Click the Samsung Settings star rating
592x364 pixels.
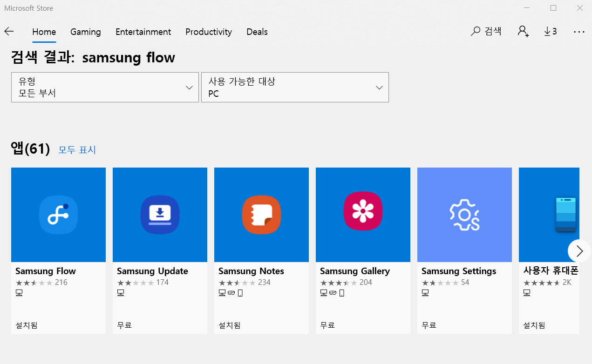point(440,283)
